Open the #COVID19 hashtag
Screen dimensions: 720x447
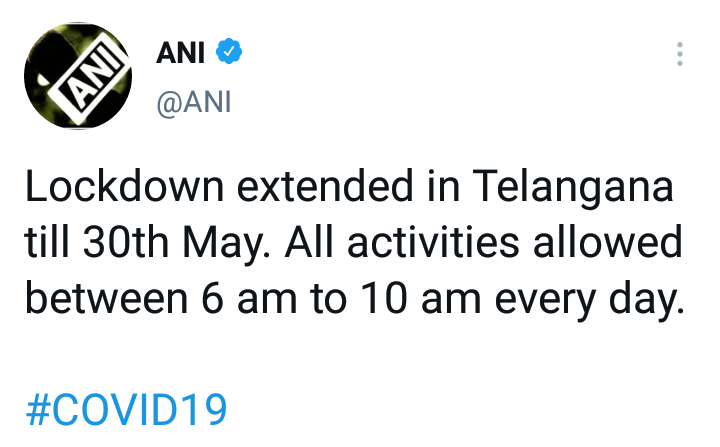[126, 410]
